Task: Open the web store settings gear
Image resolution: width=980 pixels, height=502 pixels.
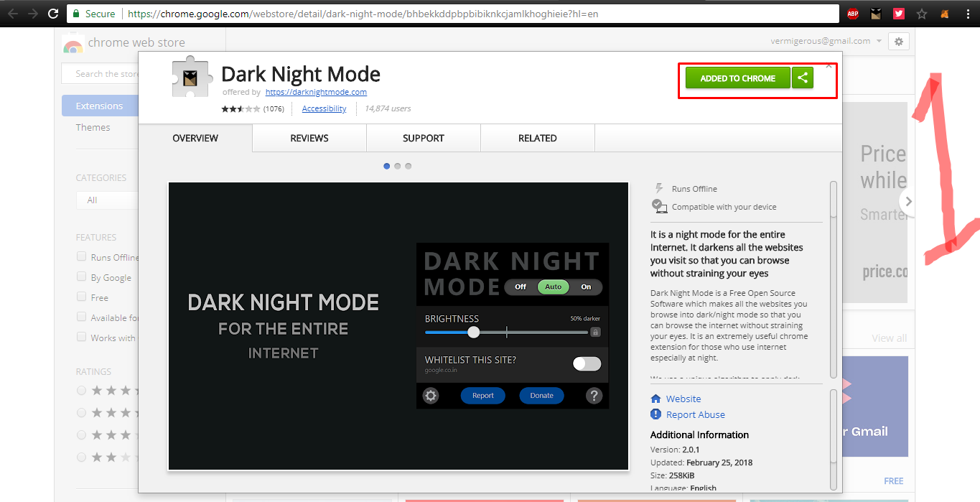Action: tap(899, 41)
